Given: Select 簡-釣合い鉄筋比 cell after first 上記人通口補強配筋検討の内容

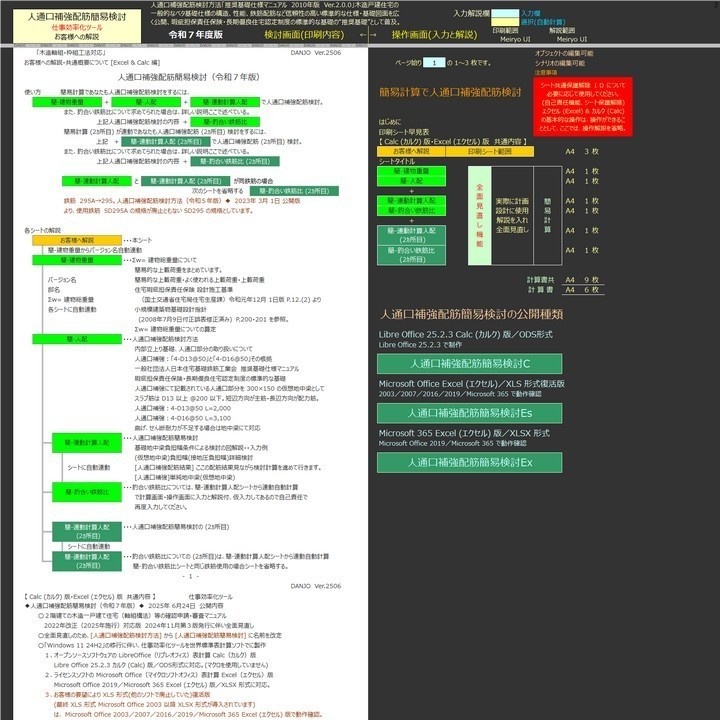Looking at the screenshot, I should (x=225, y=122).
